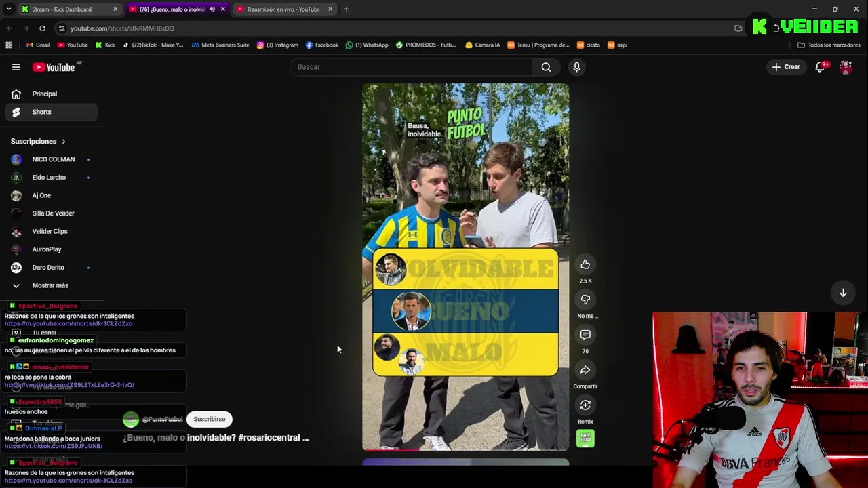Viewport: 868px width, 488px height.
Task: Open the Instagram bookmark
Action: point(277,45)
